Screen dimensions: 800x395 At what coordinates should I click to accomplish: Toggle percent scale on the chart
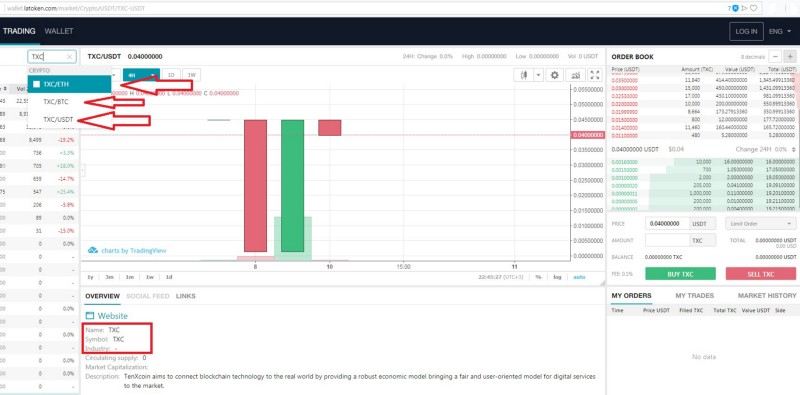tap(538, 277)
